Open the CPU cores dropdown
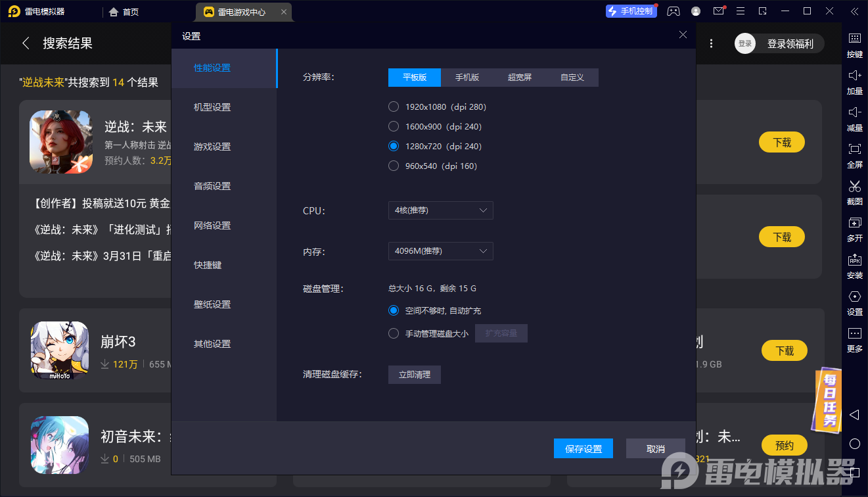This screenshot has height=497, width=868. 440,210
